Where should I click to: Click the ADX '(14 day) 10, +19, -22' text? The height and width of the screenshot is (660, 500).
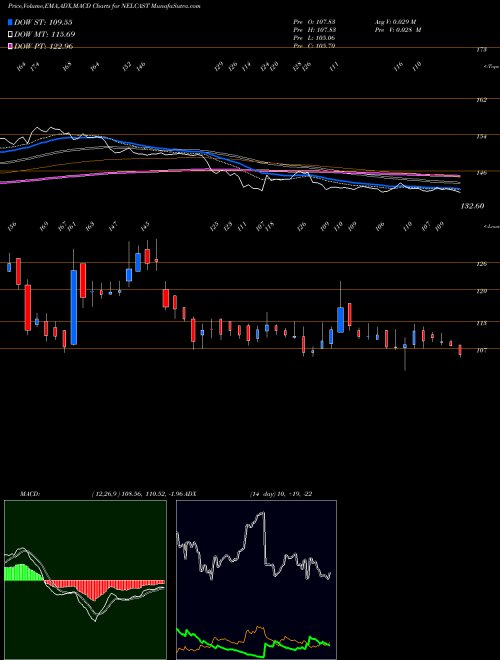coord(281,494)
